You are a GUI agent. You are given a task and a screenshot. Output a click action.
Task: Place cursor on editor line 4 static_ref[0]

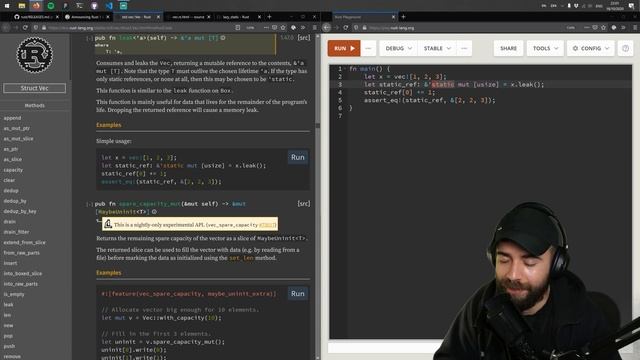coord(388,92)
